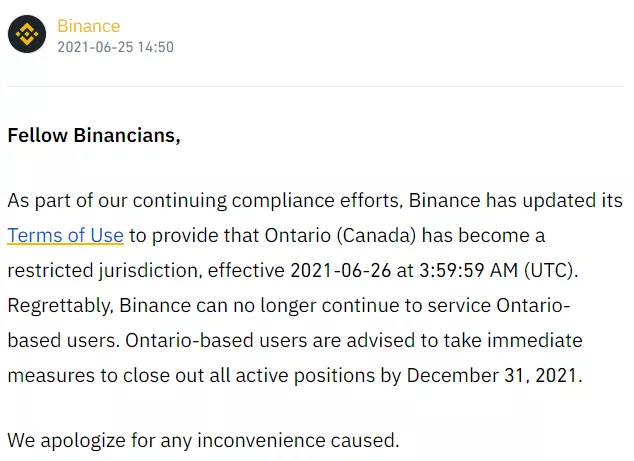Click the time '3:59:59 AM (UTC)' text
Image resolution: width=634 pixels, height=461 pixels.
(x=497, y=270)
